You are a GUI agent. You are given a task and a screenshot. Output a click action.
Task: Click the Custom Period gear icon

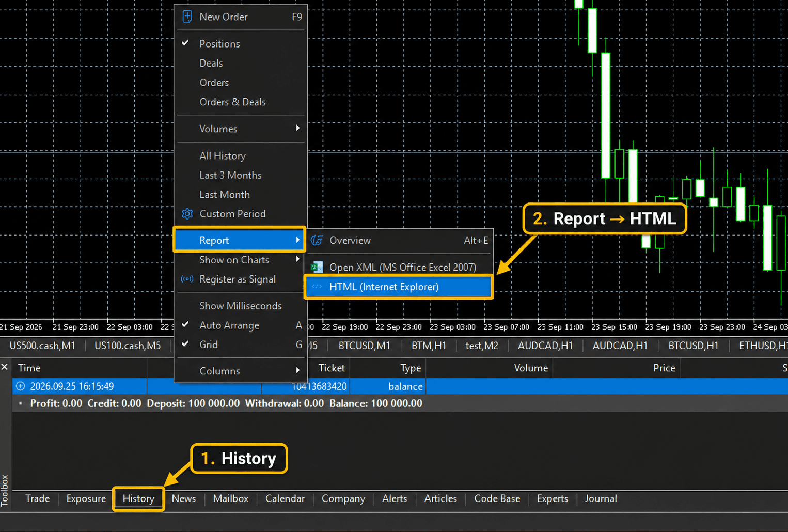tap(187, 214)
